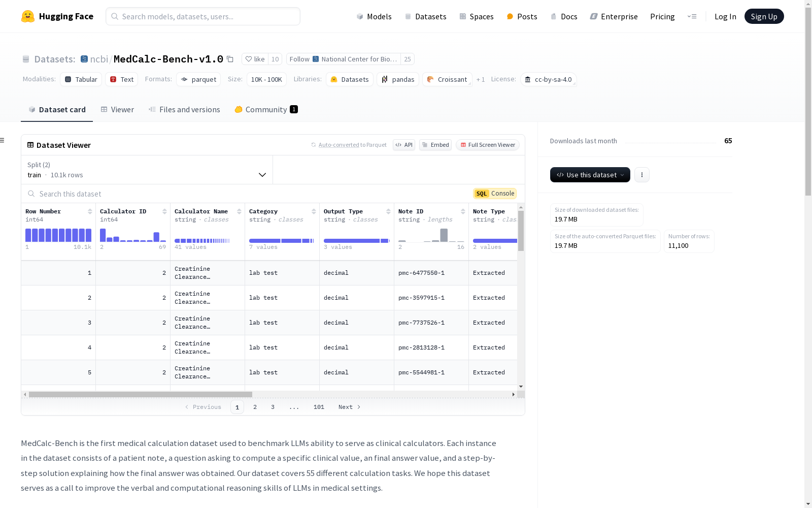Switch to the Dataset card tab
812x508 pixels.
pyautogui.click(x=57, y=110)
